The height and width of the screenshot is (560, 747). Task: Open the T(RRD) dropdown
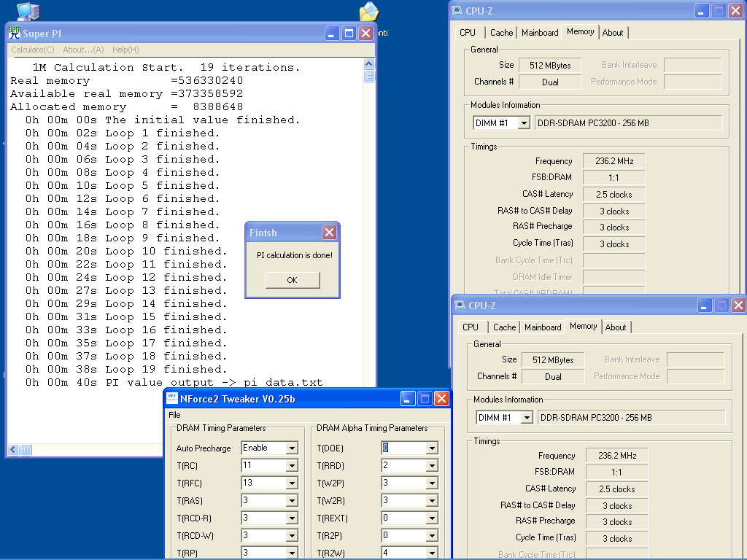click(432, 466)
